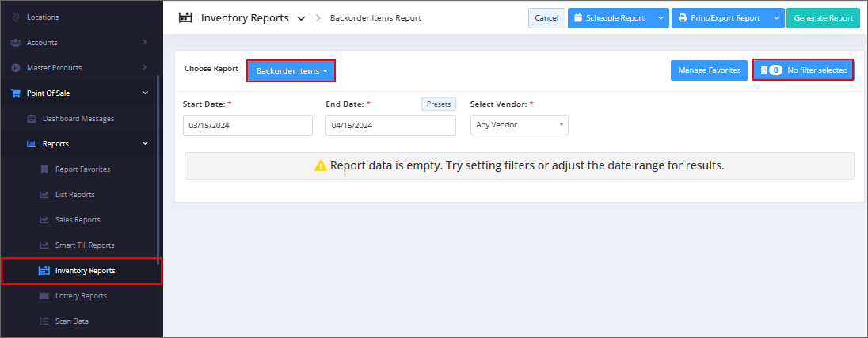Click the Point Of Sale cart icon
Screen dimensions: 868x338
point(16,93)
